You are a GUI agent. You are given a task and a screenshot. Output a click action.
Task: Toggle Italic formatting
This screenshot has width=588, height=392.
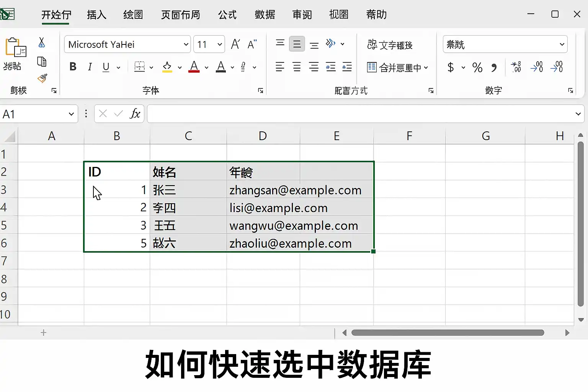pyautogui.click(x=90, y=67)
